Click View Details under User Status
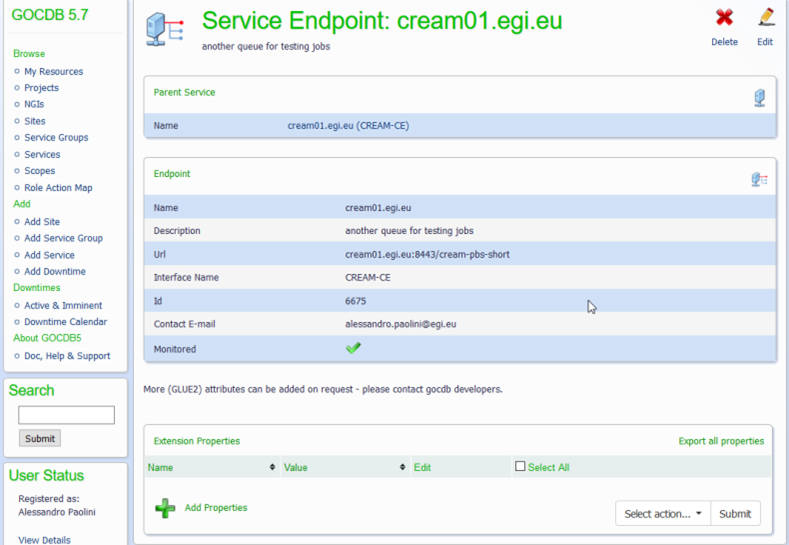 tap(44, 540)
